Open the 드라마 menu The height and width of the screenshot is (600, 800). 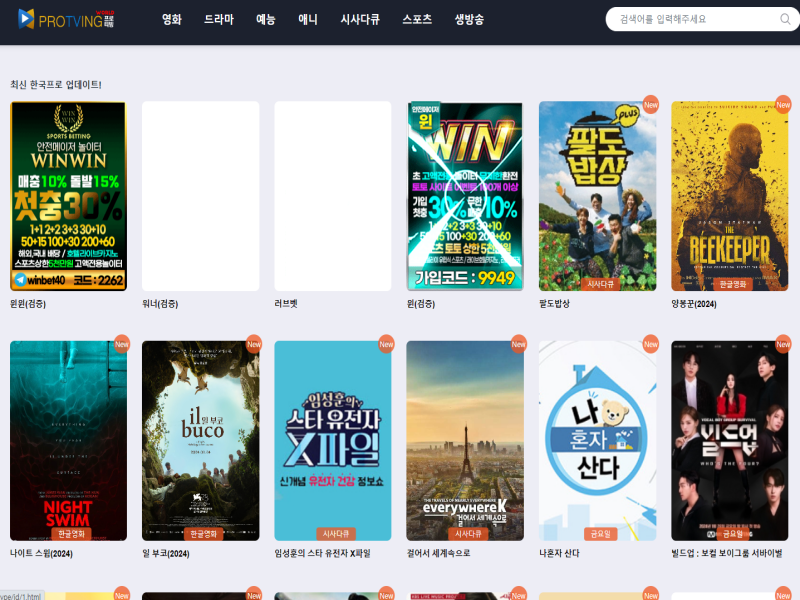click(x=218, y=19)
